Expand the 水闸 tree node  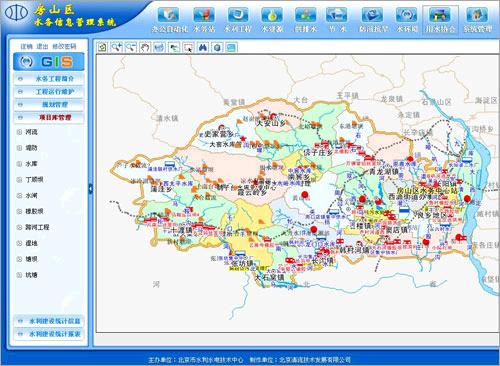[19, 196]
